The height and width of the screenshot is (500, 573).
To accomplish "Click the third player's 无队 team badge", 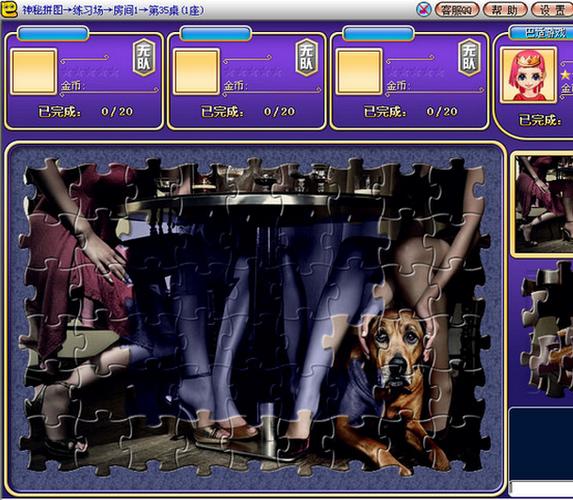I will (x=469, y=58).
